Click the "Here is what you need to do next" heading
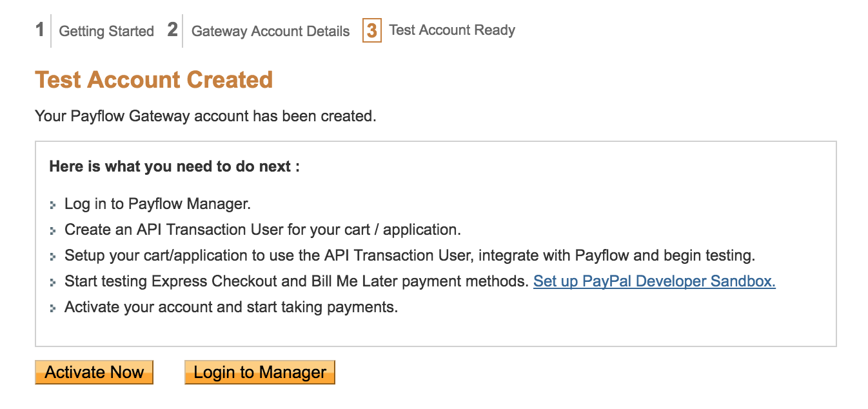This screenshot has height=409, width=868. tap(174, 166)
